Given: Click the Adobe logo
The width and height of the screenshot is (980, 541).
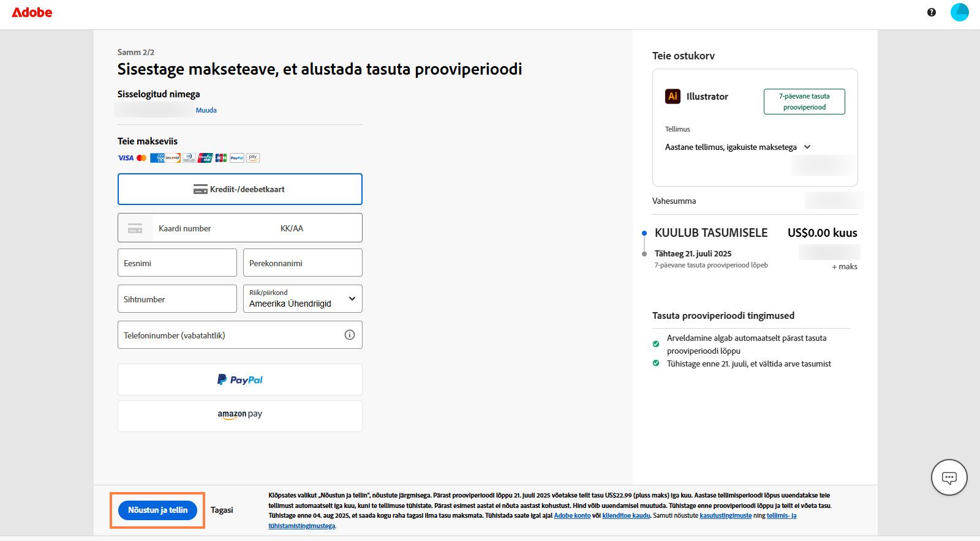Looking at the screenshot, I should pyautogui.click(x=32, y=12).
